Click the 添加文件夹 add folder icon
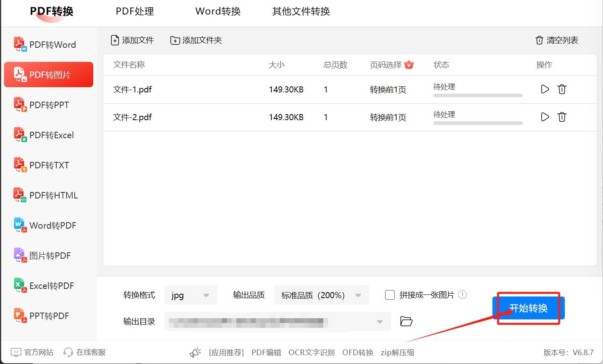The image size is (603, 364). (175, 40)
